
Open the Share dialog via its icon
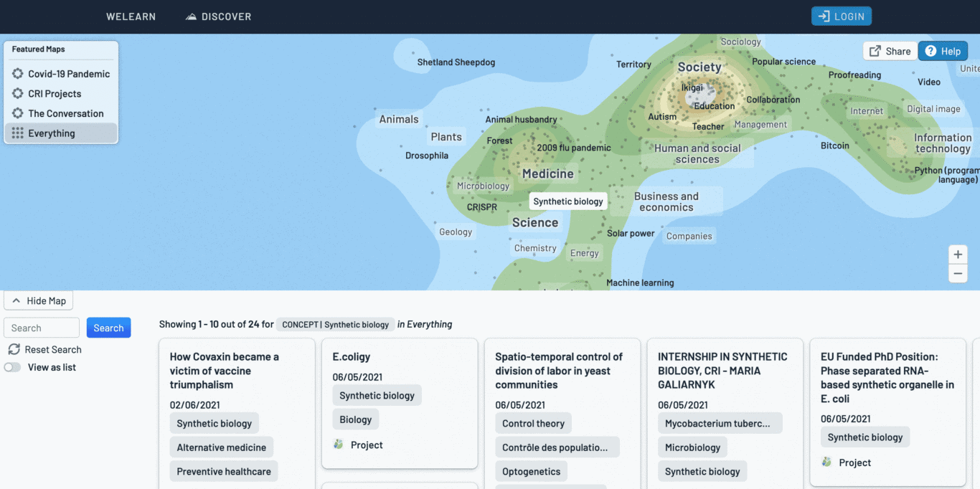point(875,51)
